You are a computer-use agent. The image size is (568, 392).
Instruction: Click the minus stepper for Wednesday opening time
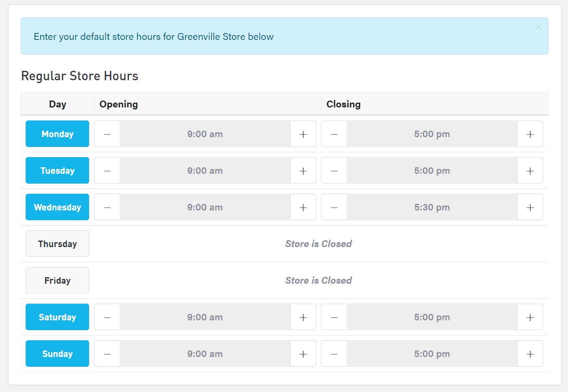pos(107,207)
